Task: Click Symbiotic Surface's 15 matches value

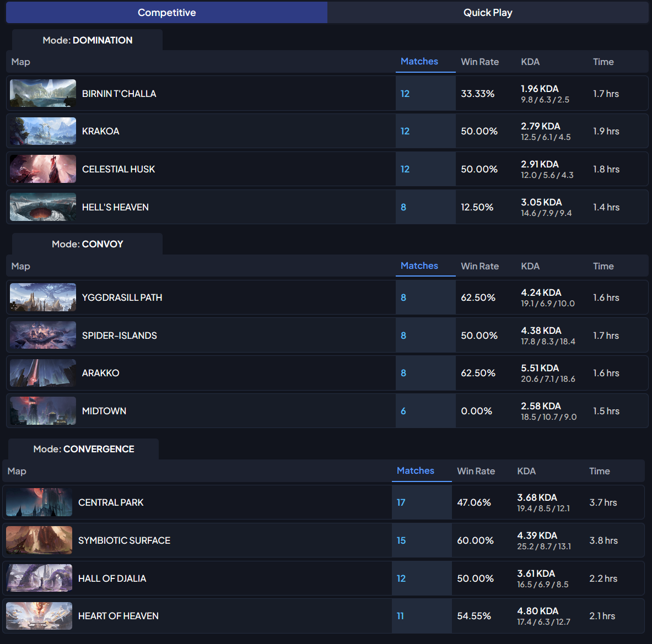Action: (x=401, y=540)
